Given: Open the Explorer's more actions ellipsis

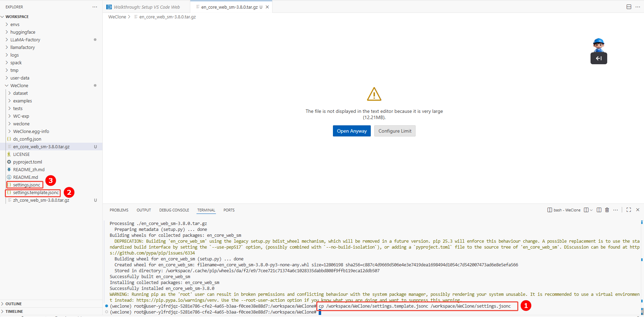Looking at the screenshot, I should 95,7.
